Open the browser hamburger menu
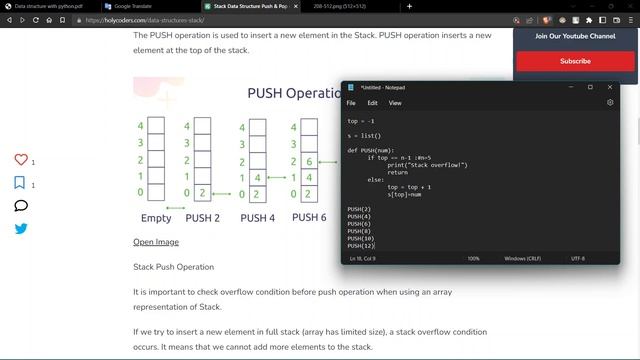 [x=631, y=20]
